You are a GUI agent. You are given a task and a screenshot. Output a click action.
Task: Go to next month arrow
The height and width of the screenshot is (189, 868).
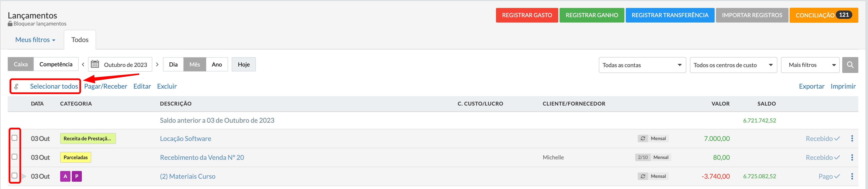pos(157,64)
